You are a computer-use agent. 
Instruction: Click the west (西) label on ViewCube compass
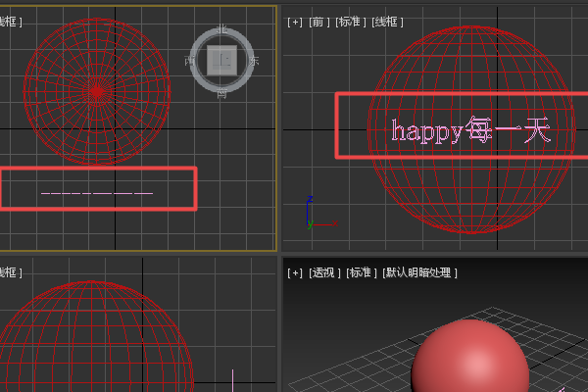(x=190, y=61)
